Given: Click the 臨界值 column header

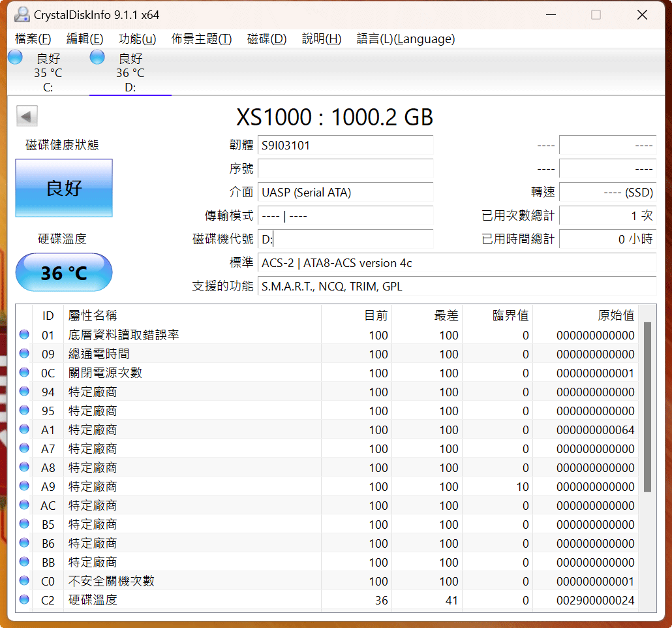Looking at the screenshot, I should [498, 316].
